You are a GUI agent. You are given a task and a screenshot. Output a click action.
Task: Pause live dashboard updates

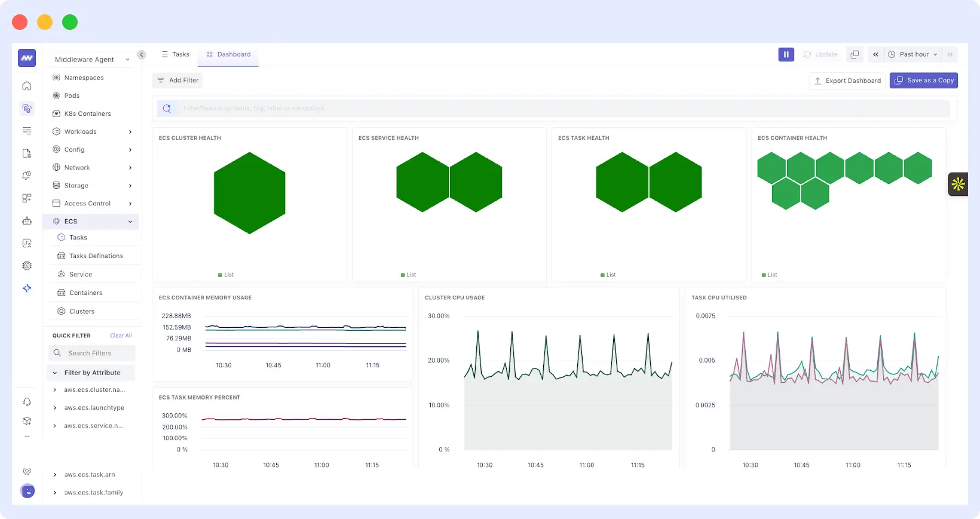(786, 54)
